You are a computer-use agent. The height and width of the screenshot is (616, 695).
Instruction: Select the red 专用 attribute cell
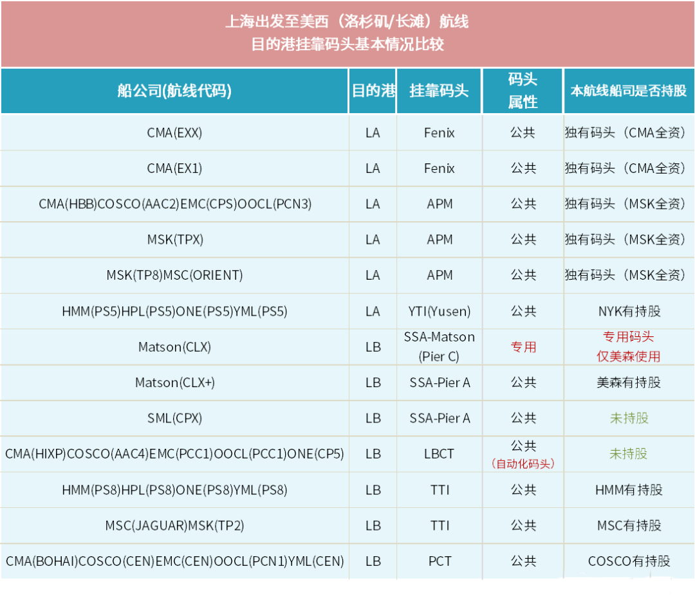coord(523,347)
